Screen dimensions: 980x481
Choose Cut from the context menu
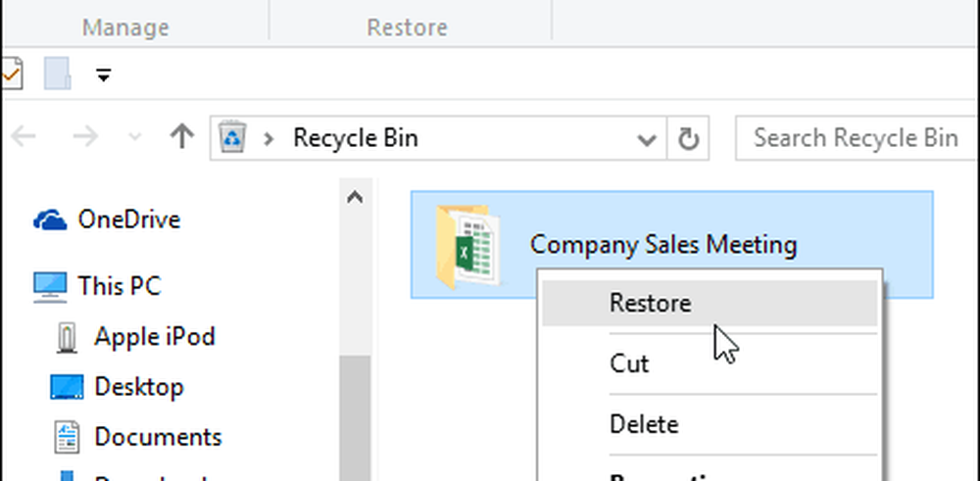pyautogui.click(x=629, y=363)
